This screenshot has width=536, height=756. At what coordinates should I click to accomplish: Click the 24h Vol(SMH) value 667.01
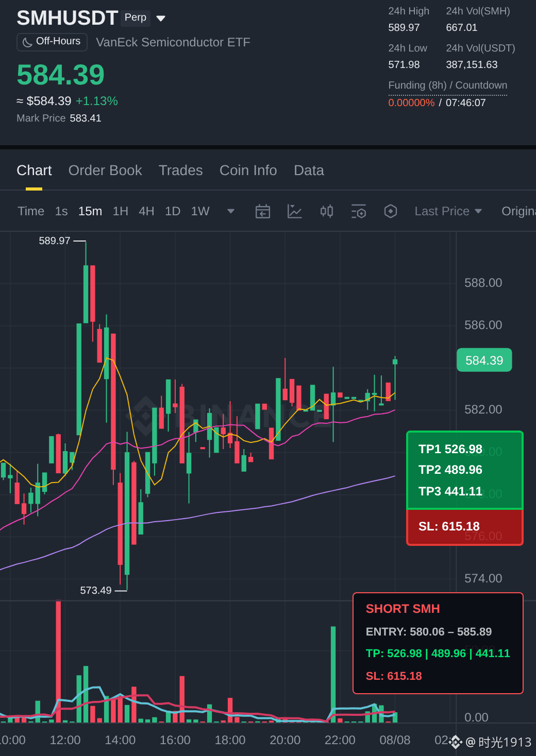tap(462, 27)
